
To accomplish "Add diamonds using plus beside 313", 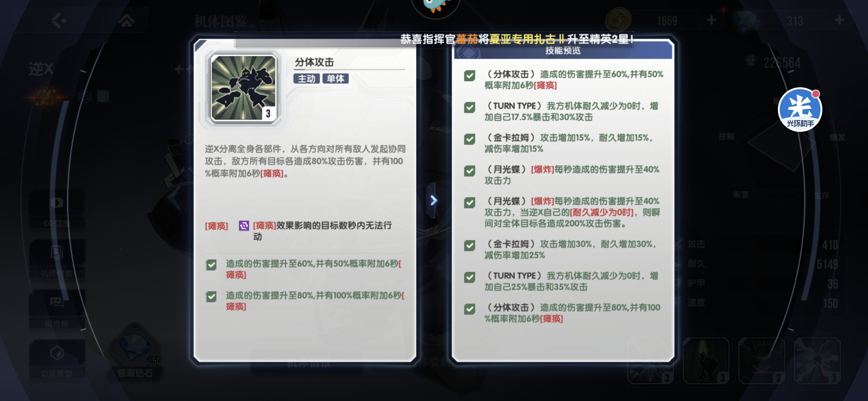I will [839, 20].
